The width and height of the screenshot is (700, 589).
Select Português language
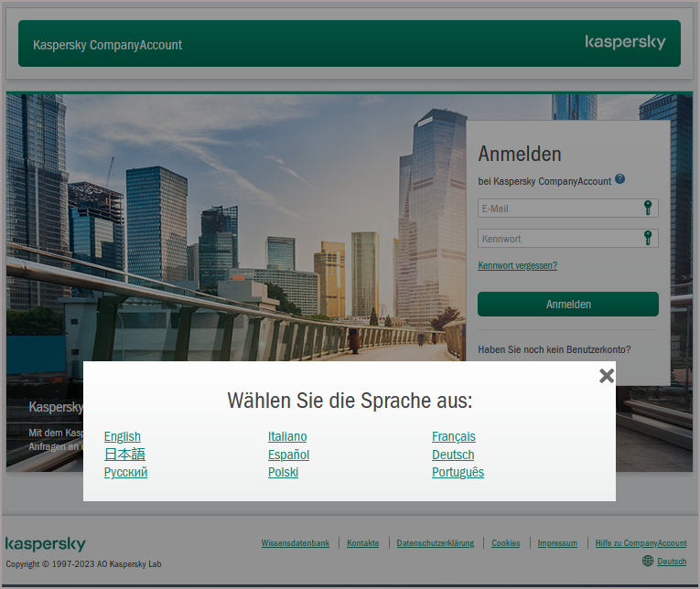(458, 472)
